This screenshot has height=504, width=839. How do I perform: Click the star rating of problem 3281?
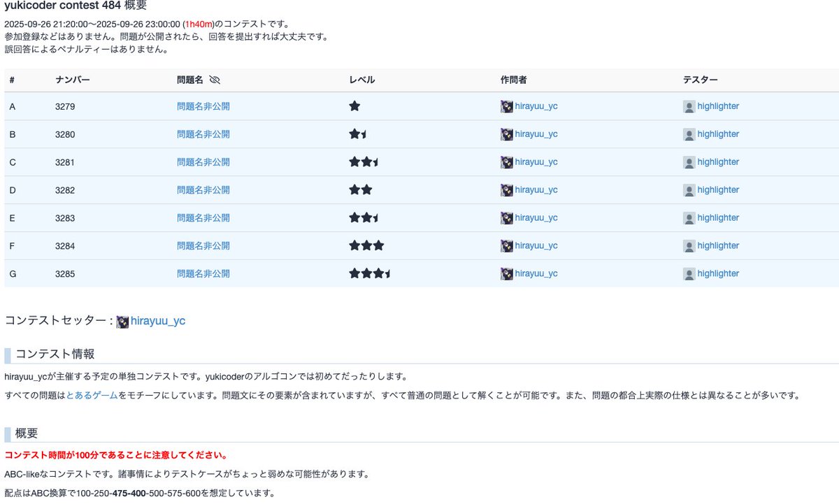pos(364,162)
